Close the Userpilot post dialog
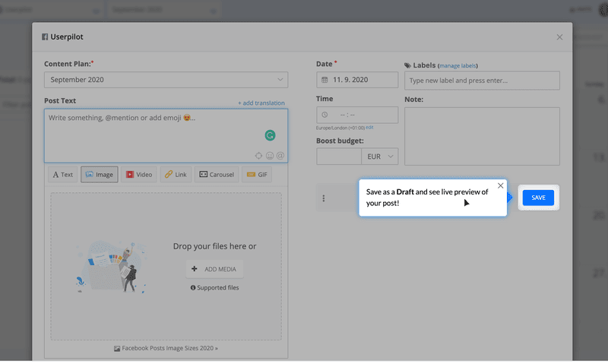The height and width of the screenshot is (364, 608). (x=559, y=37)
